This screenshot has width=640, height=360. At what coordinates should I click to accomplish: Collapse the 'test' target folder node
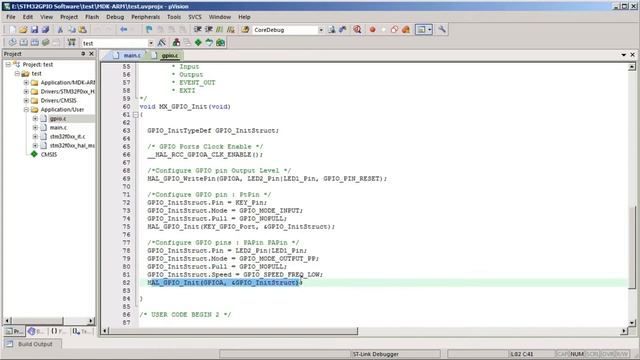click(x=17, y=74)
